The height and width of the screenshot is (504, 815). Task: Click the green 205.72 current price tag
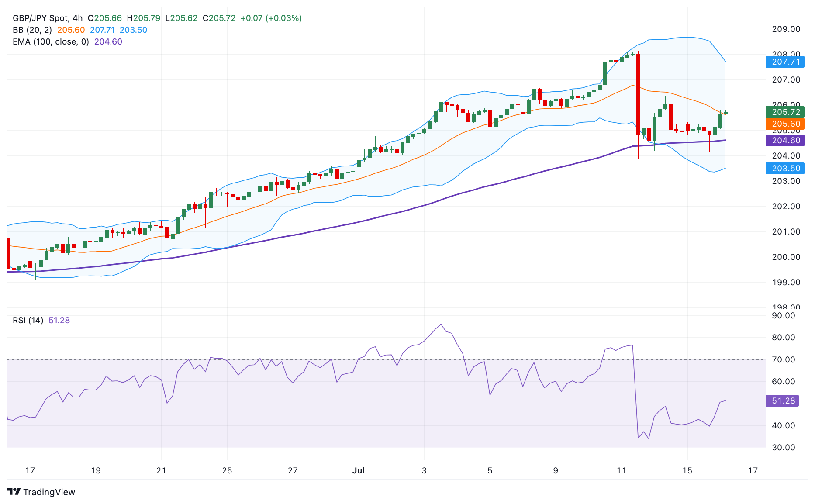[785, 112]
